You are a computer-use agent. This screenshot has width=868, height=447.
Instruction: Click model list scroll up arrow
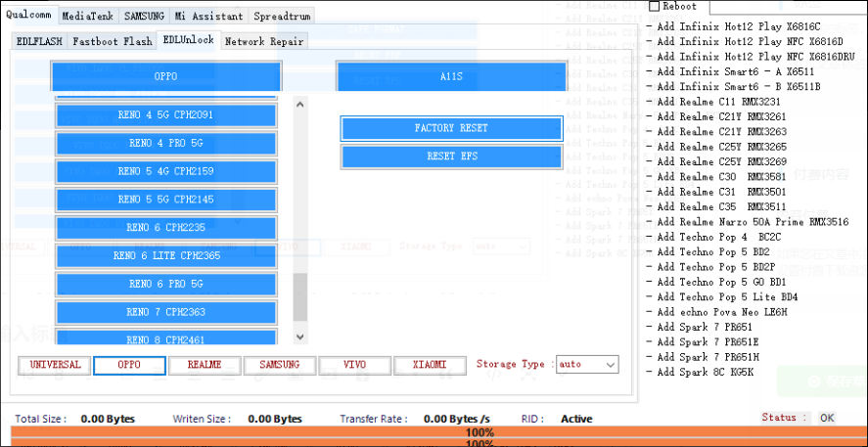(x=300, y=104)
